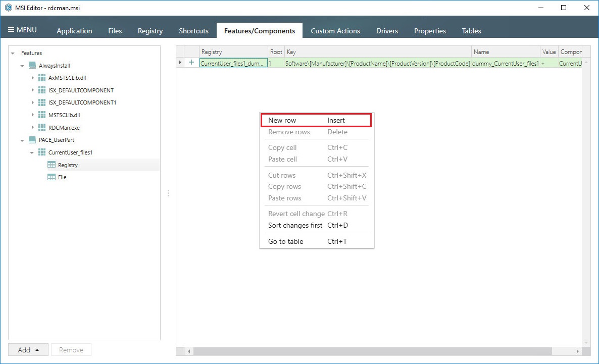The width and height of the screenshot is (599, 364).
Task: Select the PACE_UserPart feature label
Action: [57, 140]
